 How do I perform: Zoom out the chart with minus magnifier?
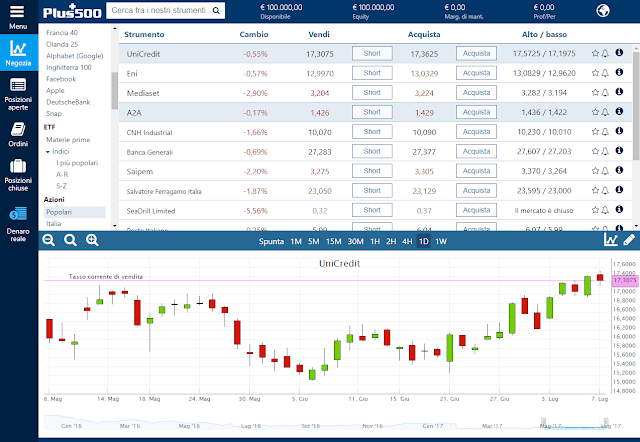point(49,240)
